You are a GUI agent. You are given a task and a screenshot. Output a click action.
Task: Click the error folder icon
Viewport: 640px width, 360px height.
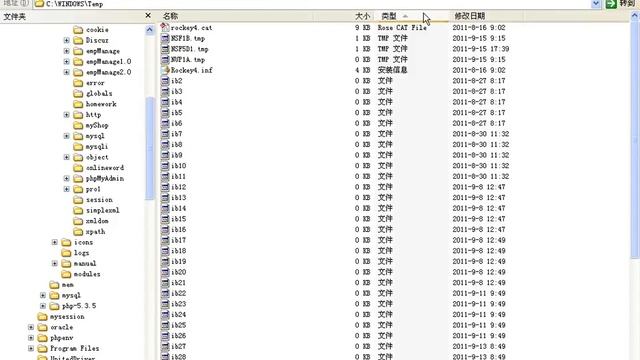pyautogui.click(x=78, y=82)
